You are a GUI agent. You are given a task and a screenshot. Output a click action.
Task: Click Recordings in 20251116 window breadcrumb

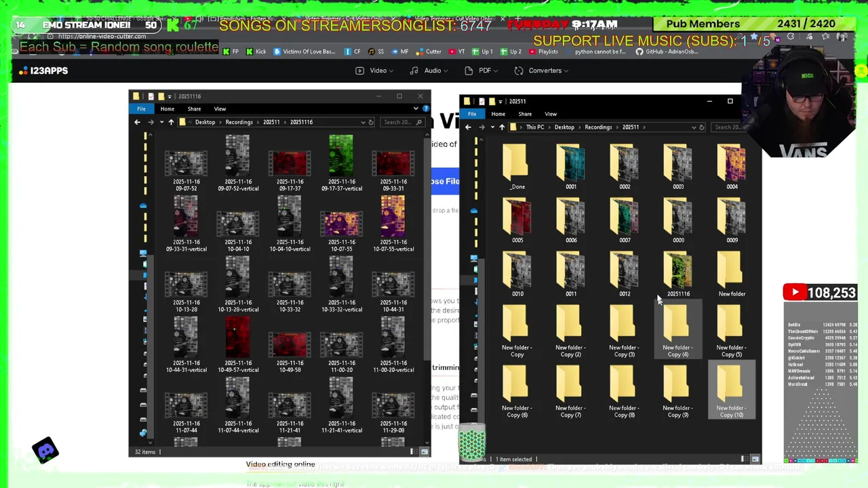239,122
